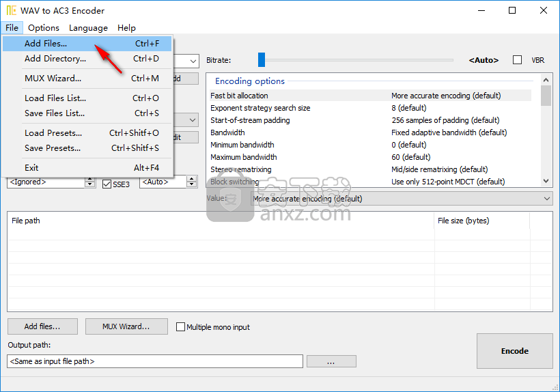560x392 pixels.
Task: Decrease the <Auto> spinner value
Action: point(192,185)
